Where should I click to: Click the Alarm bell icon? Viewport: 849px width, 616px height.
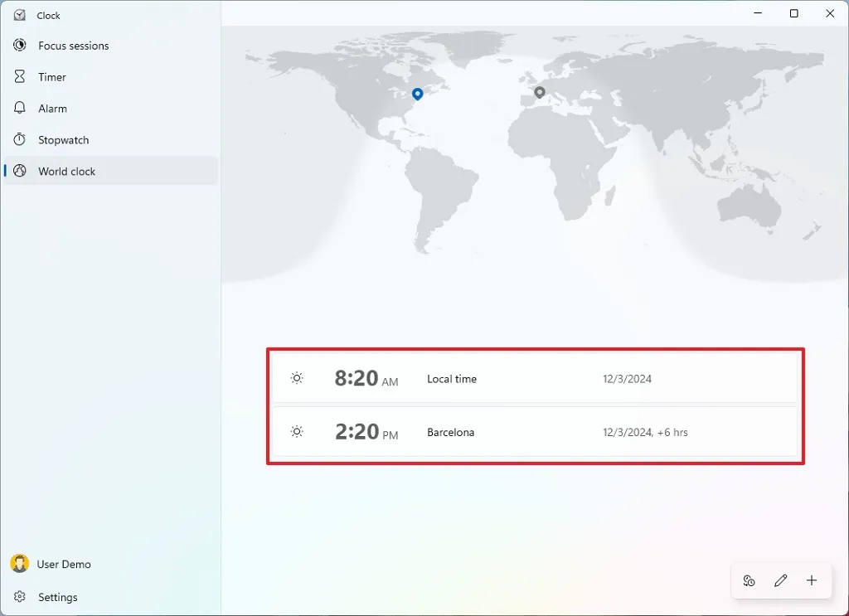(20, 108)
